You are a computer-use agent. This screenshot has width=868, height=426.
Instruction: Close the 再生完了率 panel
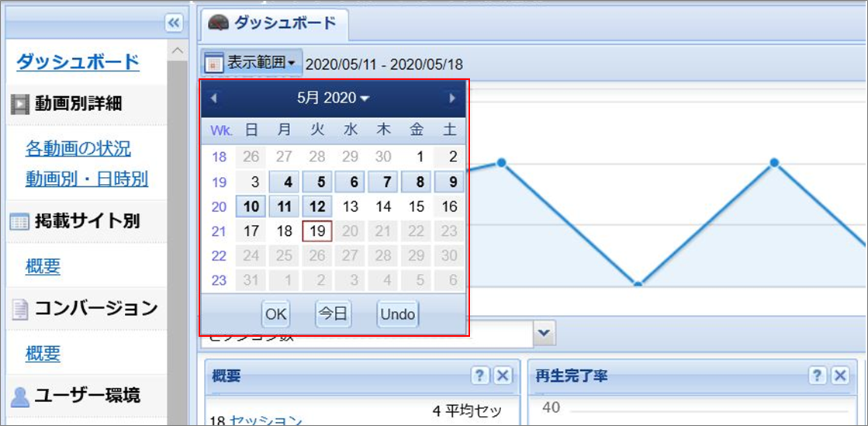840,376
